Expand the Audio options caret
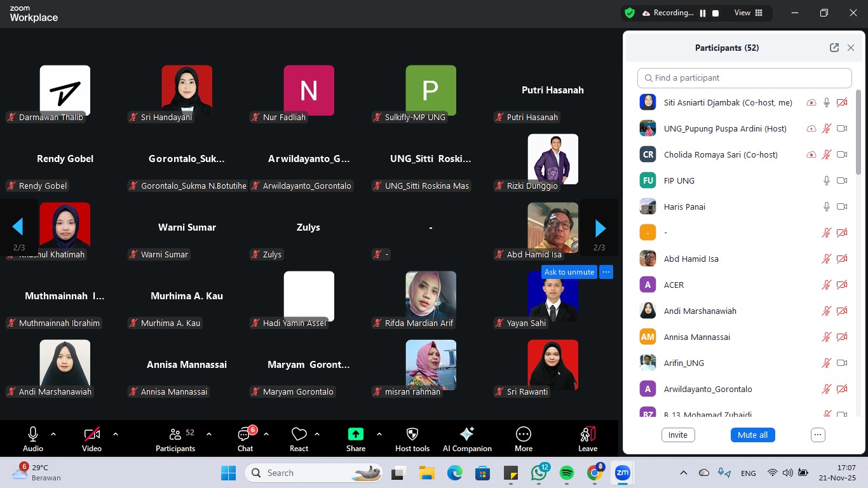 53,434
